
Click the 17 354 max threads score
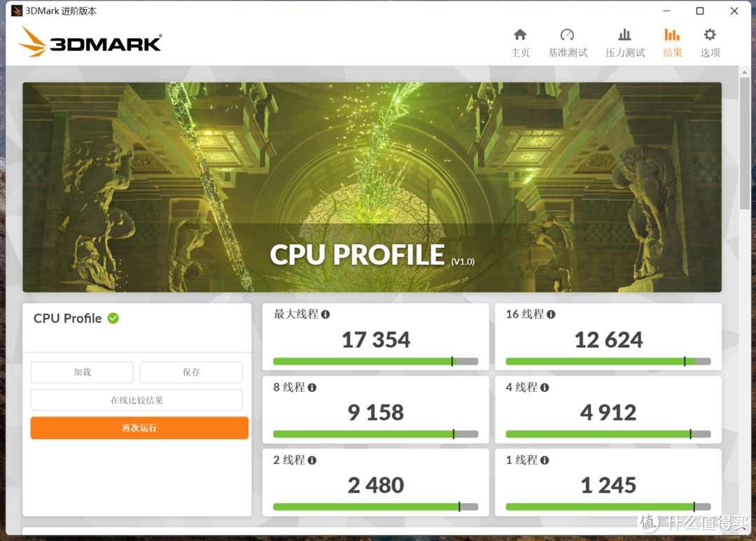376,340
